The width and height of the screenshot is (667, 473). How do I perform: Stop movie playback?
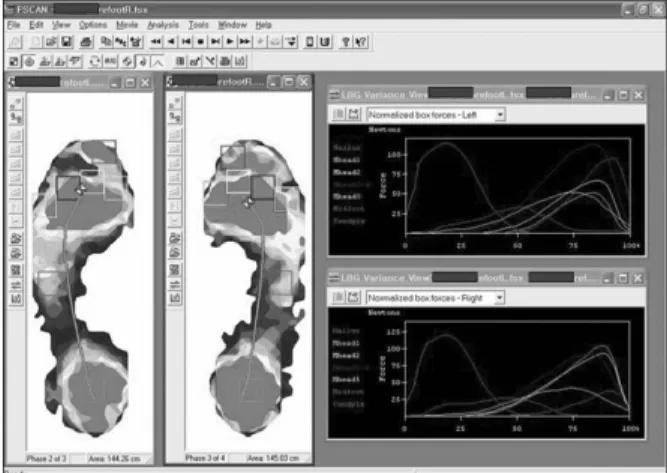tap(200, 41)
